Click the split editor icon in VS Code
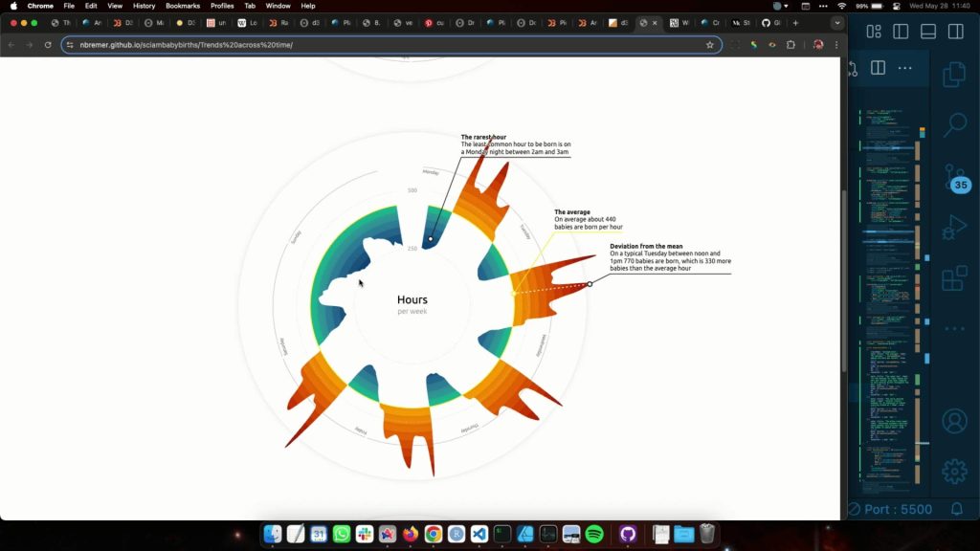980x551 pixels. [878, 68]
